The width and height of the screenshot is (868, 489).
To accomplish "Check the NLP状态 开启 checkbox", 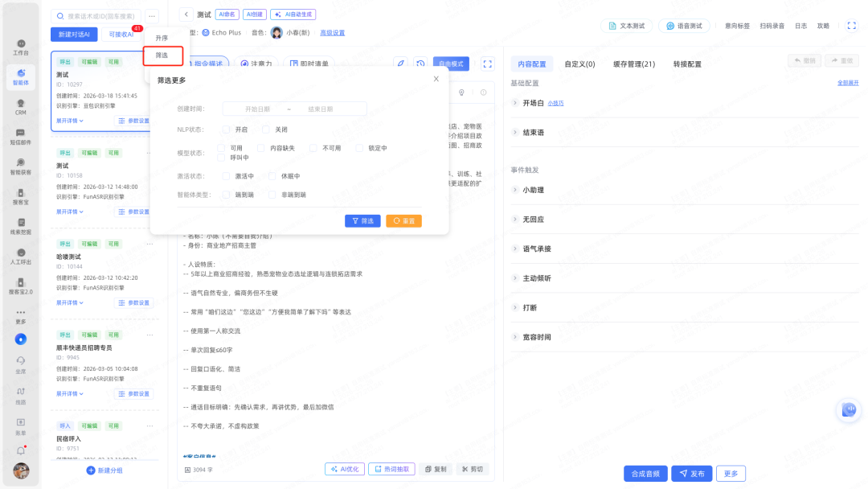I will [227, 129].
